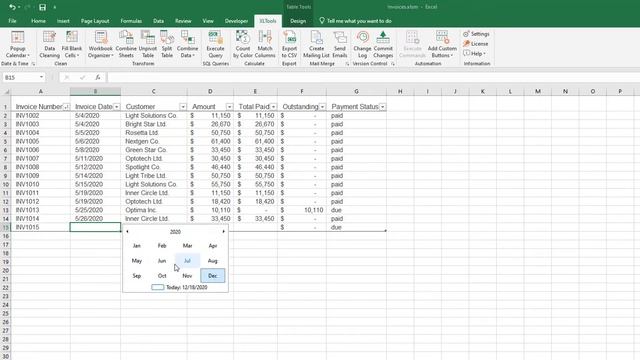Viewport: 640px width, 360px height.
Task: Select the 5/26/2020 invoice date cell
Action: (96, 219)
